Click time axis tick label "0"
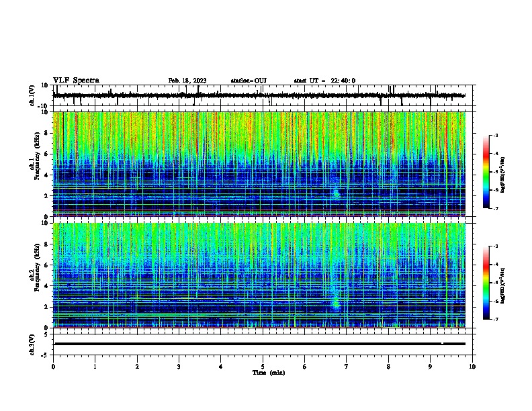This screenshot has height=411, width=532. pos(53,367)
